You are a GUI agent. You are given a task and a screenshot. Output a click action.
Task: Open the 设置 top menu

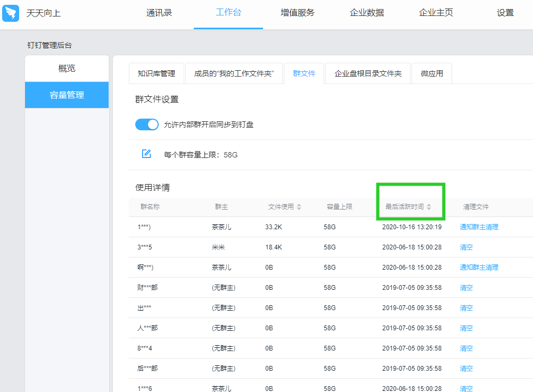[x=505, y=13]
